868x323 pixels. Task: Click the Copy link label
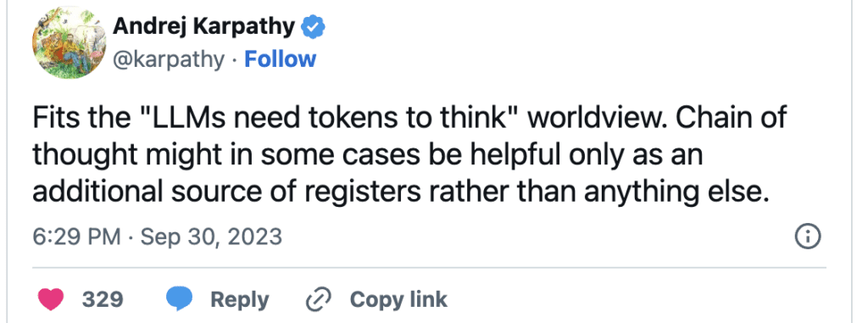(398, 300)
